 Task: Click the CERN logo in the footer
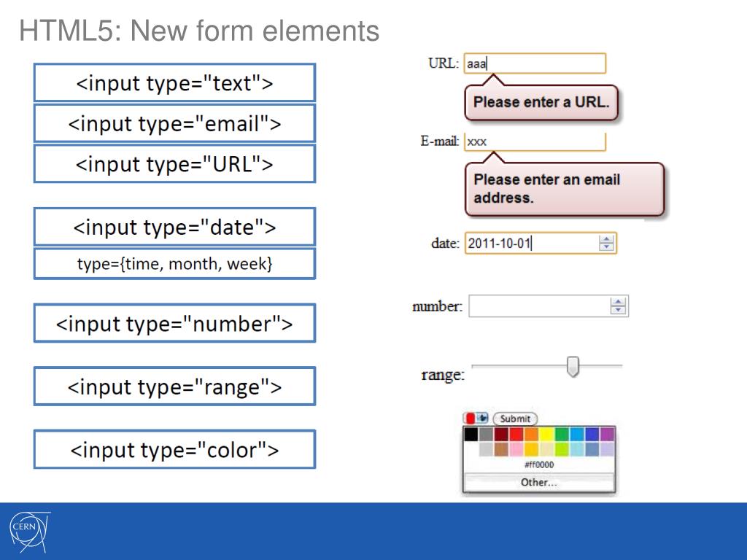(x=29, y=532)
